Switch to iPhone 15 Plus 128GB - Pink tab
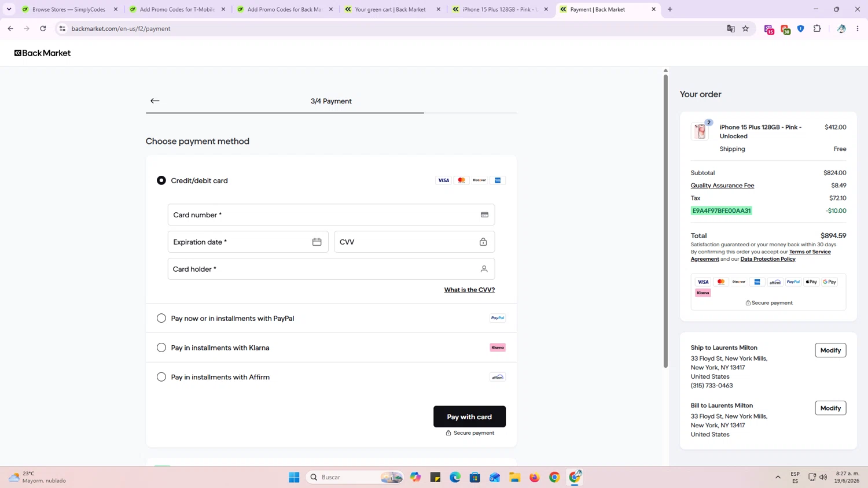Screen dimensions: 868x488 [500, 9]
